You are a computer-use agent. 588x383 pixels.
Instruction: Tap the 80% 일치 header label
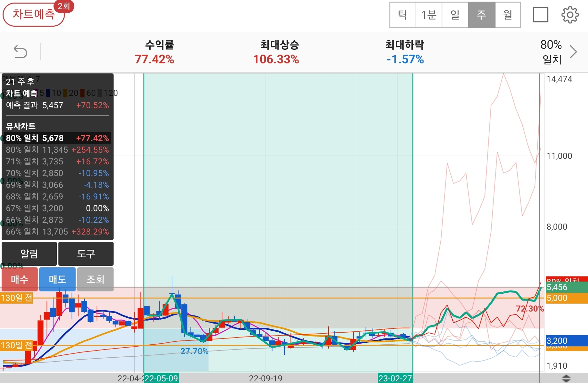[x=551, y=52]
